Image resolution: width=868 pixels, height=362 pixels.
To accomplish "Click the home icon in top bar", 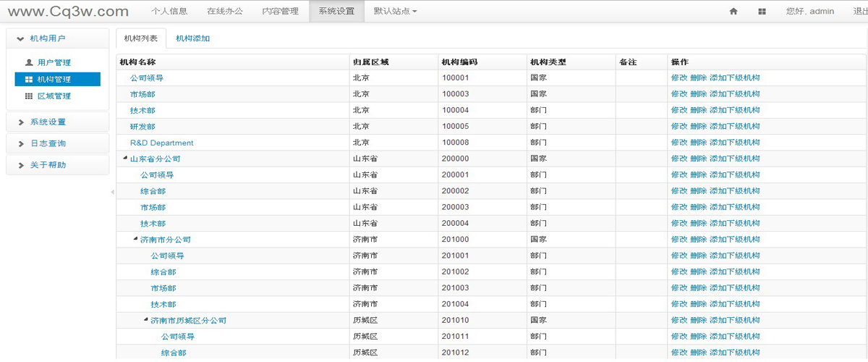I will pyautogui.click(x=733, y=12).
